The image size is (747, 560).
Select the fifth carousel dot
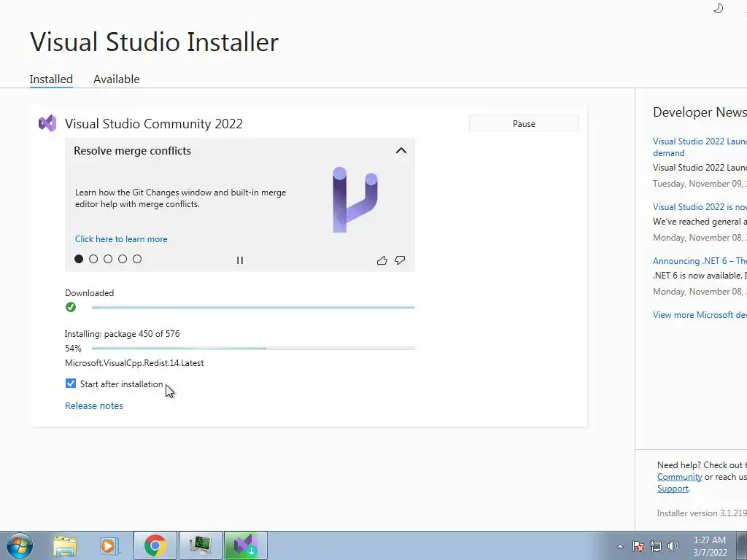point(137,259)
